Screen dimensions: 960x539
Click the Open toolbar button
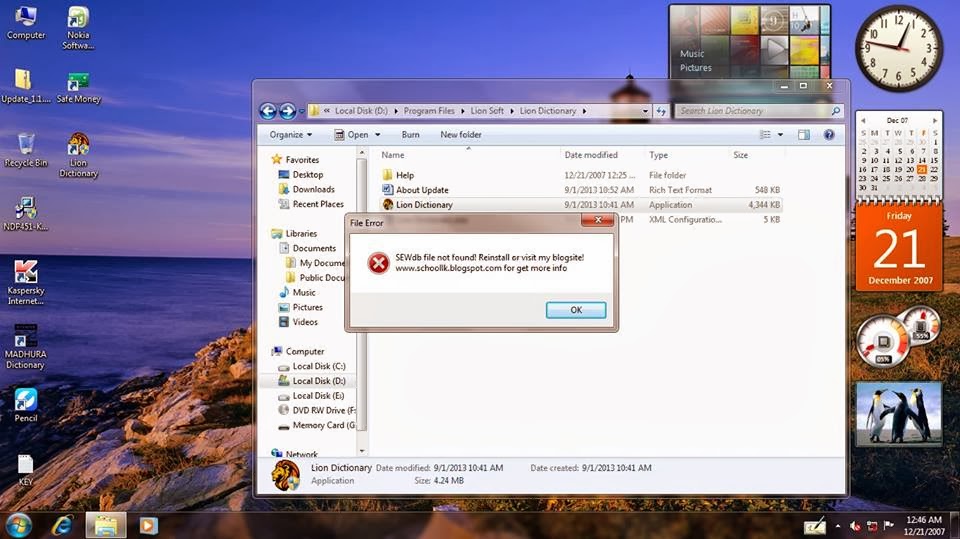[x=351, y=135]
